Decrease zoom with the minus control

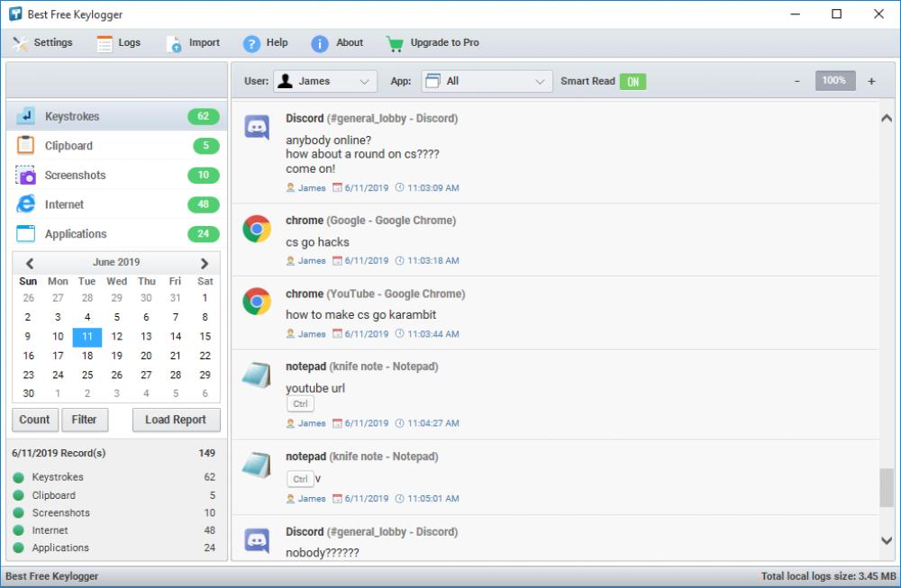796,80
